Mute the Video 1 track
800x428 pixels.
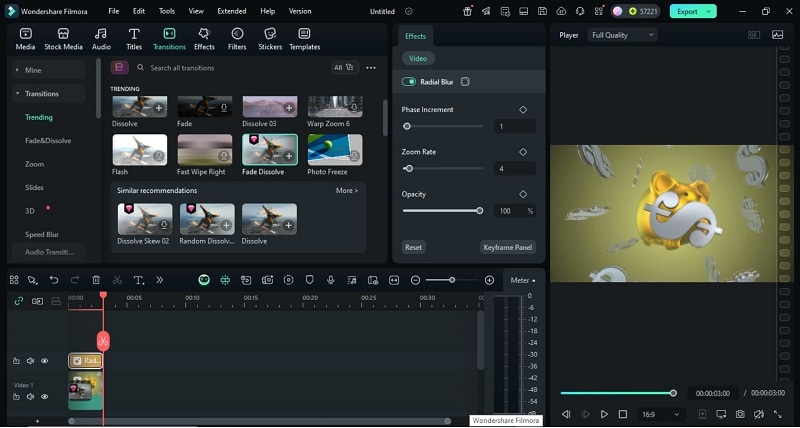(30, 397)
